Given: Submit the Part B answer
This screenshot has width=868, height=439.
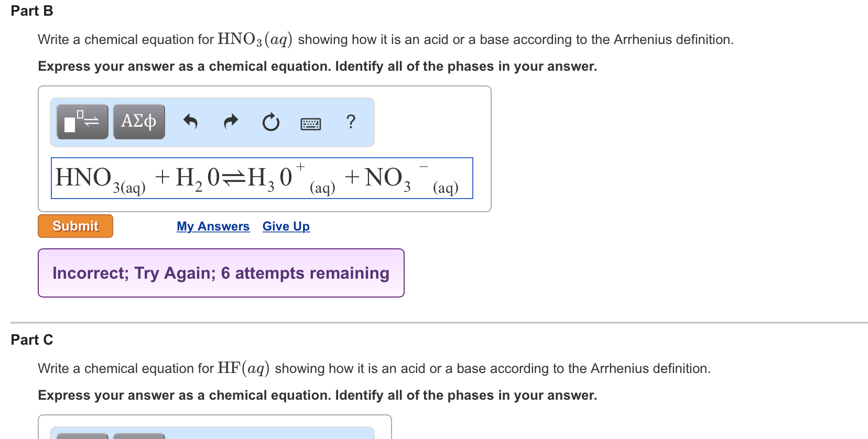Looking at the screenshot, I should (x=75, y=226).
